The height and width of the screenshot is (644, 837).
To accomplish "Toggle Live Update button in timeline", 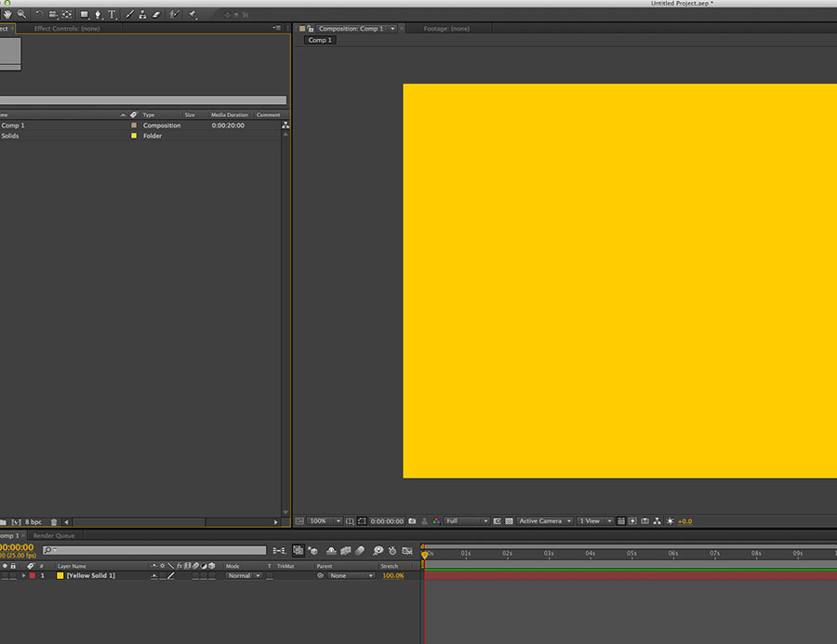I will point(299,551).
